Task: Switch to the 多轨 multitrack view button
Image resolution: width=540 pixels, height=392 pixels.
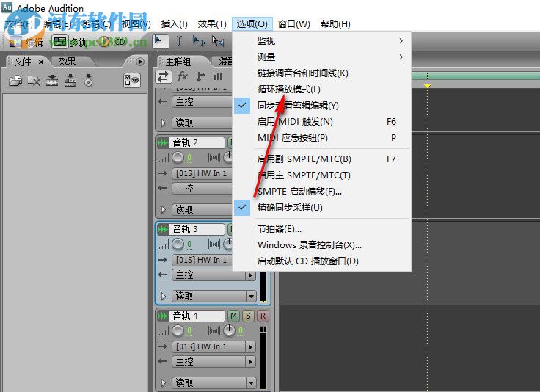Action: pyautogui.click(x=70, y=42)
